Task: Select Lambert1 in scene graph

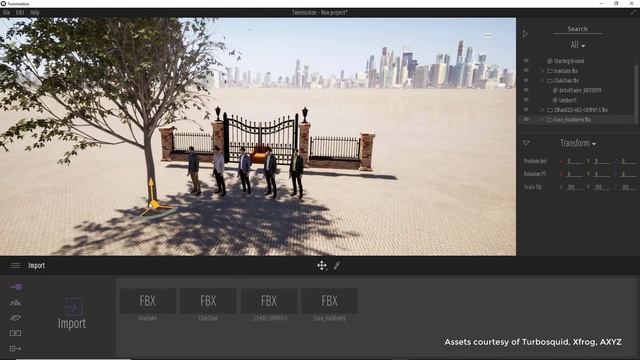Action: (567, 100)
